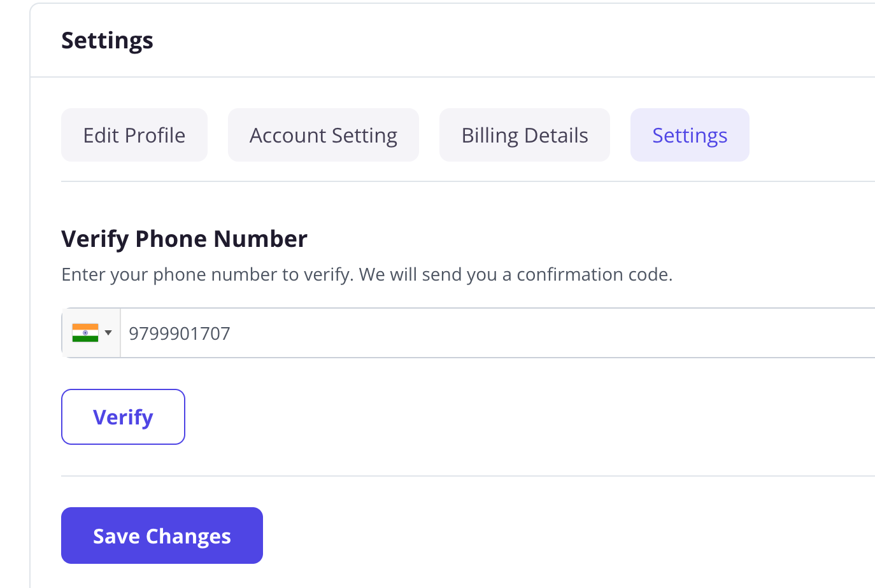Expand the flag country dropdown box
Image resolution: width=875 pixels, height=588 pixels.
click(92, 333)
